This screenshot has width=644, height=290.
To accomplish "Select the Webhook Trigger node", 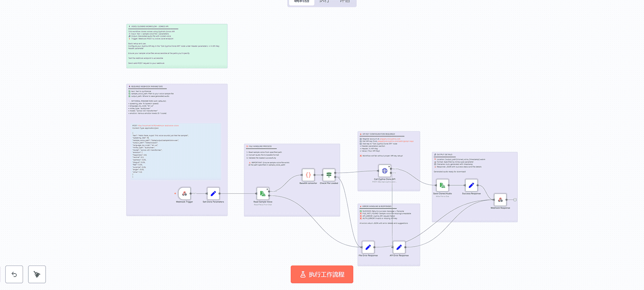I will pyautogui.click(x=184, y=194).
